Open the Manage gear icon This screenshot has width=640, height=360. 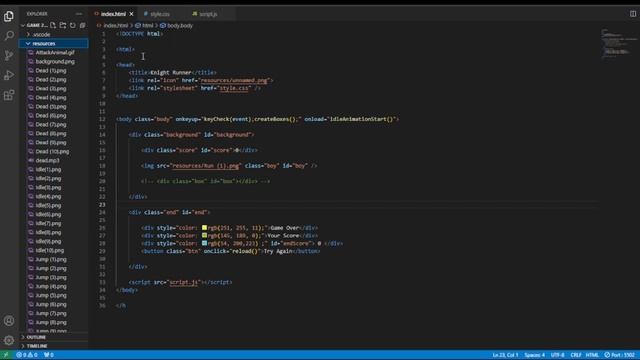9,340
